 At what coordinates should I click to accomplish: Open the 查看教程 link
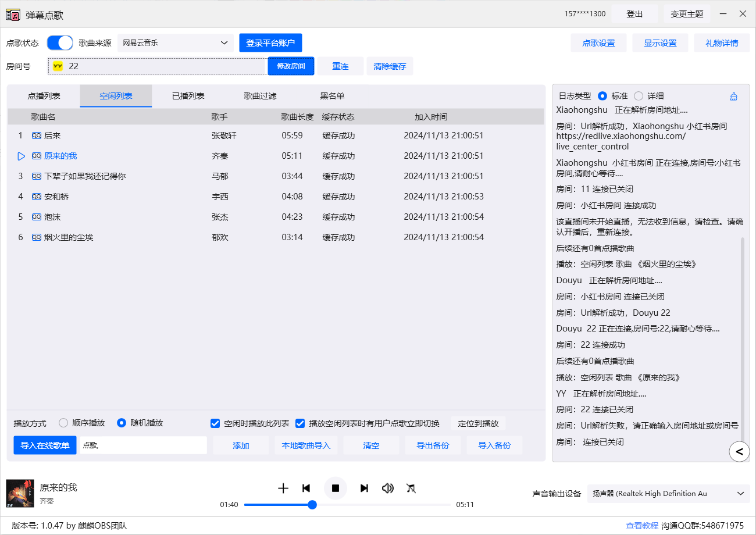tap(642, 525)
